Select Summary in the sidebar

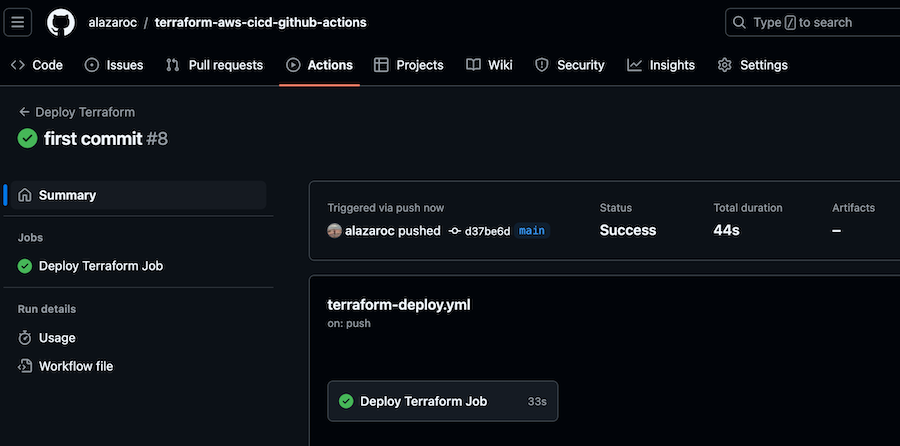(x=138, y=195)
